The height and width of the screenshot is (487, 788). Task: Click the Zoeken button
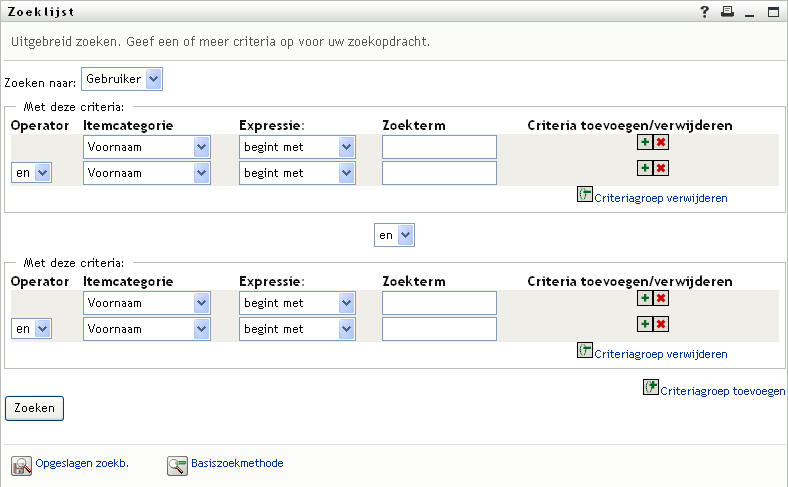(x=34, y=408)
